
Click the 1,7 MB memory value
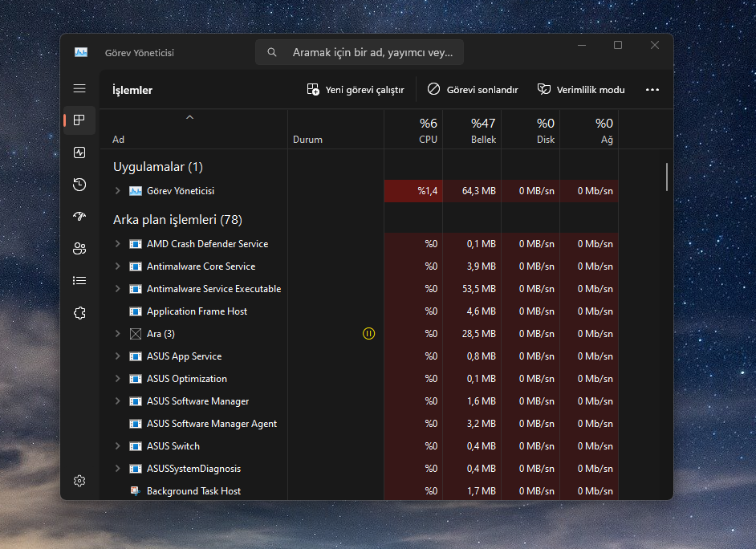point(482,491)
